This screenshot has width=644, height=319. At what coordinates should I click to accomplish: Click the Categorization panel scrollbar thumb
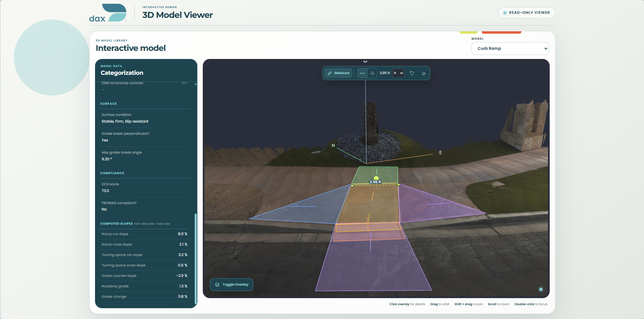pyautogui.click(x=196, y=259)
